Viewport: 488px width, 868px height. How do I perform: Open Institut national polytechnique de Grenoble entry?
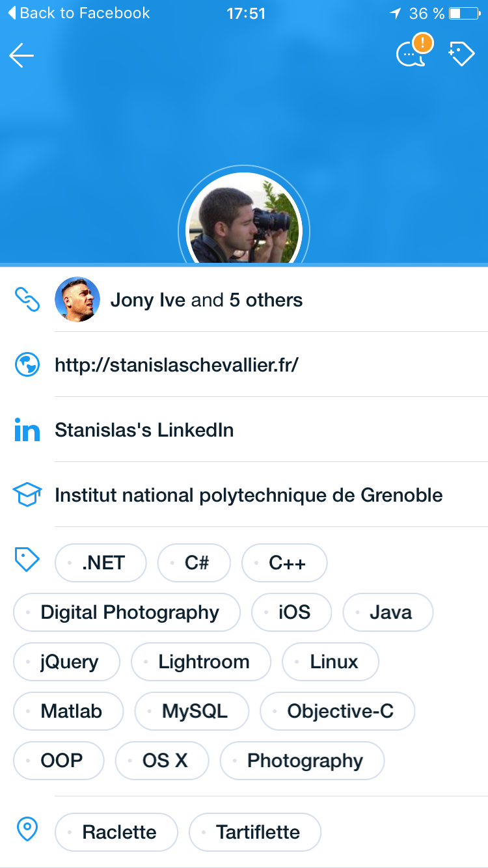pos(249,495)
